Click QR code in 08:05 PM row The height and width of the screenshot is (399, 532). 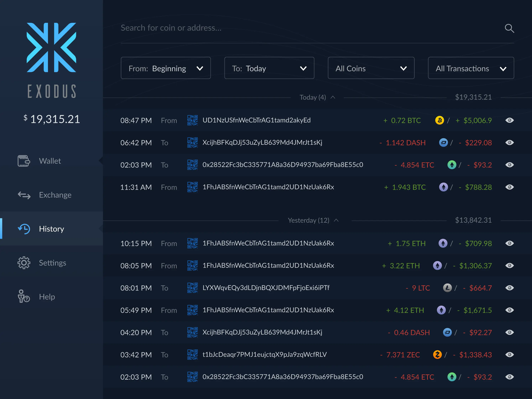[x=192, y=266]
